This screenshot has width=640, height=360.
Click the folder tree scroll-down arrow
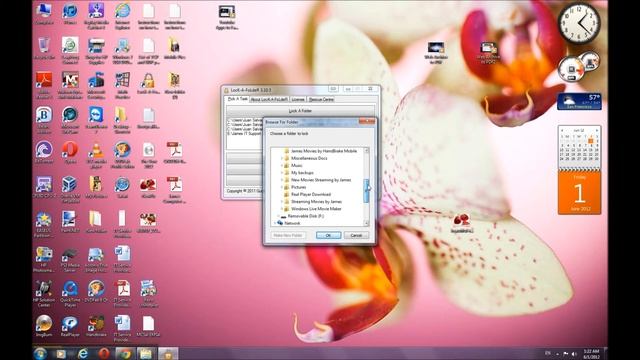[366, 223]
